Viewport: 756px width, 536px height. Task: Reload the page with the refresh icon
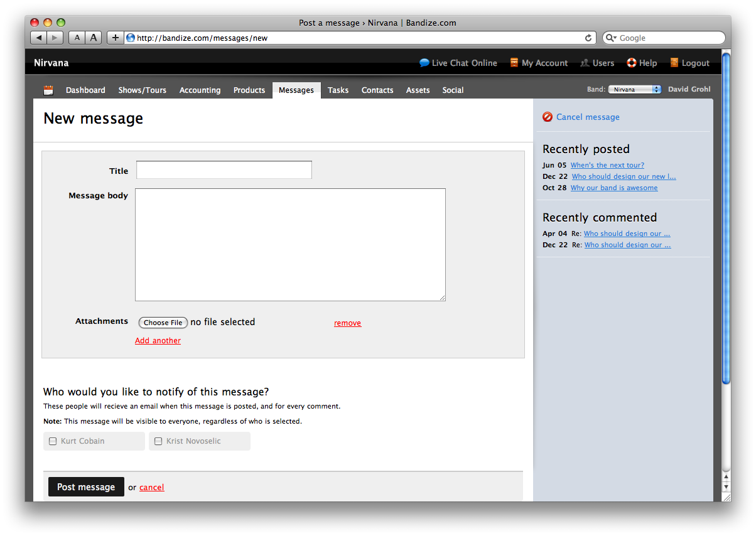(588, 38)
